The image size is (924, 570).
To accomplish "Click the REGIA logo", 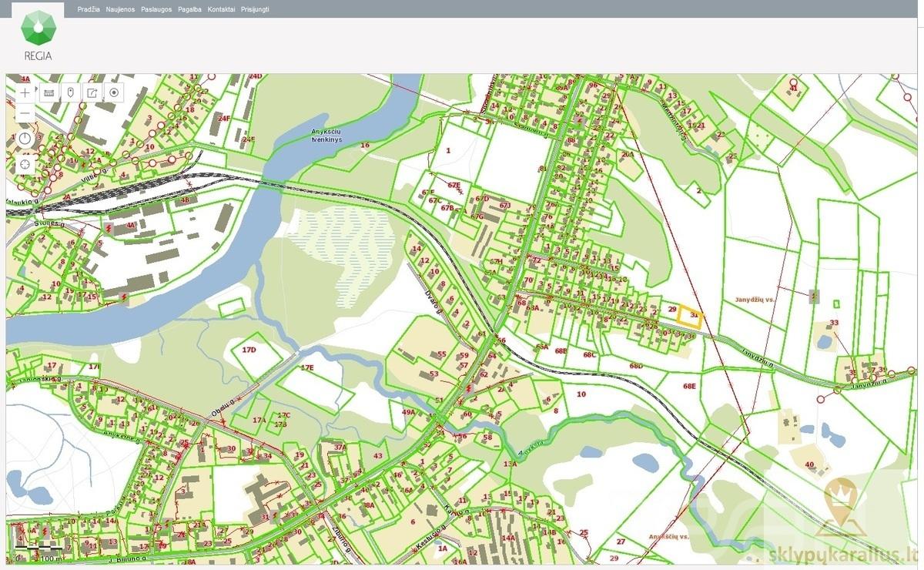I will 38,35.
